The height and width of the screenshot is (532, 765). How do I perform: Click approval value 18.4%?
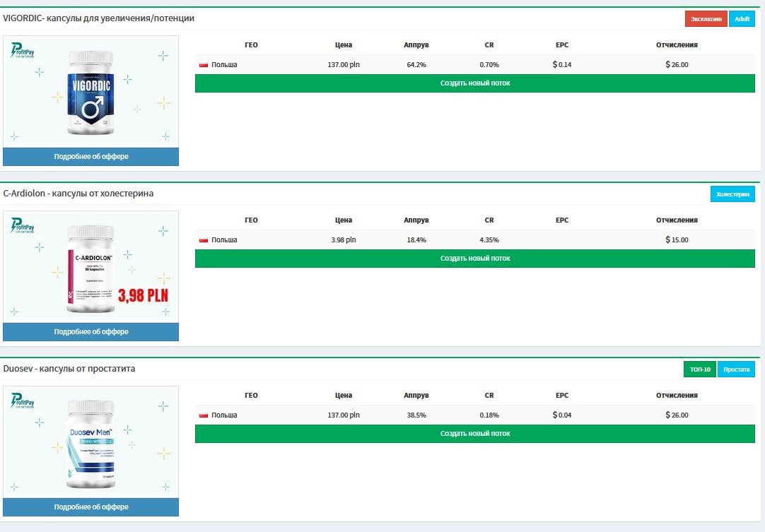(x=416, y=240)
